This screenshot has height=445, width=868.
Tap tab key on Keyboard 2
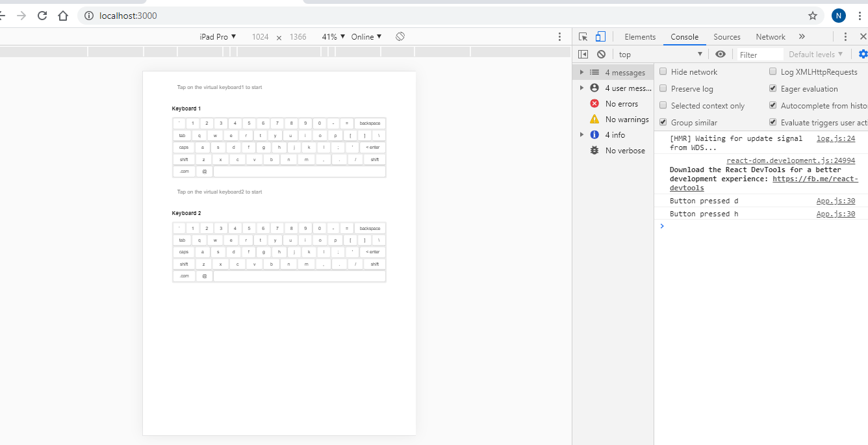click(x=182, y=240)
